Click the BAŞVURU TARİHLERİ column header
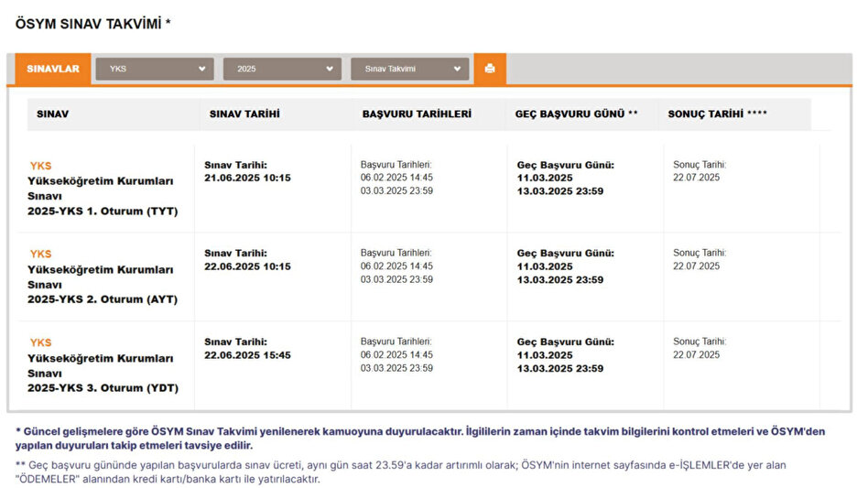The height and width of the screenshot is (488, 868). [417, 114]
